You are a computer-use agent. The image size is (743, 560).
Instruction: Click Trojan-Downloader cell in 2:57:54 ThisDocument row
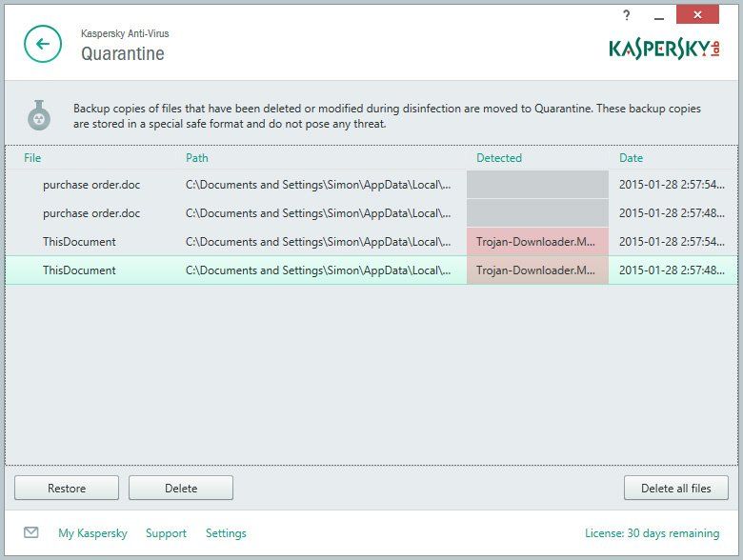tap(537, 242)
